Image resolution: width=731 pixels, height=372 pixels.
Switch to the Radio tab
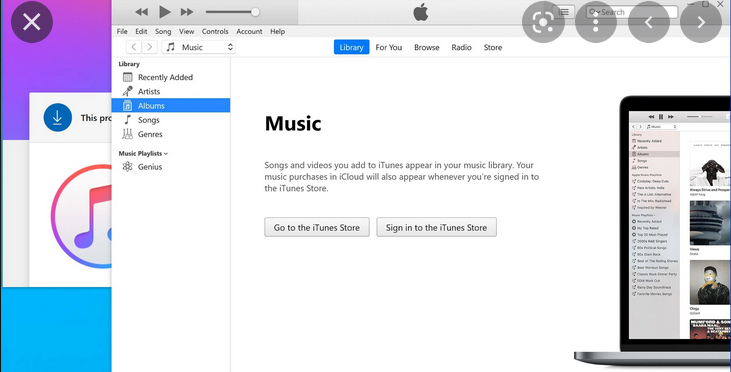(462, 48)
